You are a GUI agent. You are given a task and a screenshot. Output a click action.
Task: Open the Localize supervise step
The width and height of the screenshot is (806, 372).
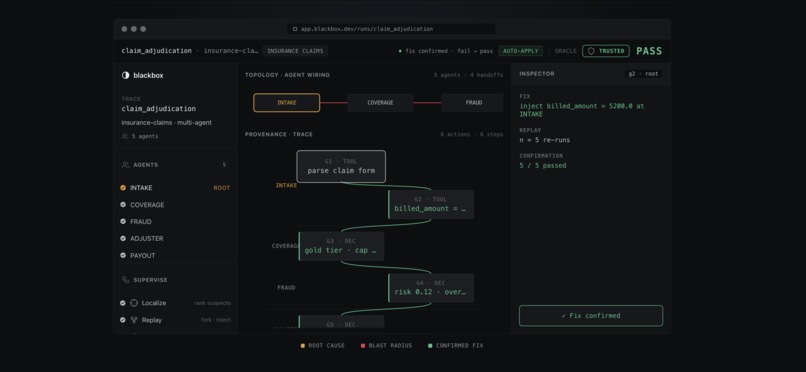point(175,303)
